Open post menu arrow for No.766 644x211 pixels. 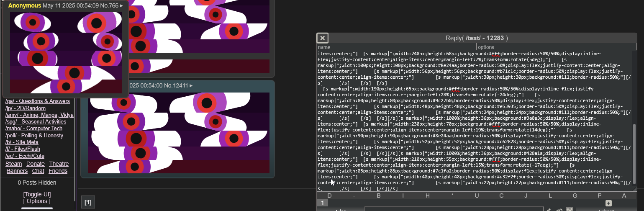click(122, 5)
